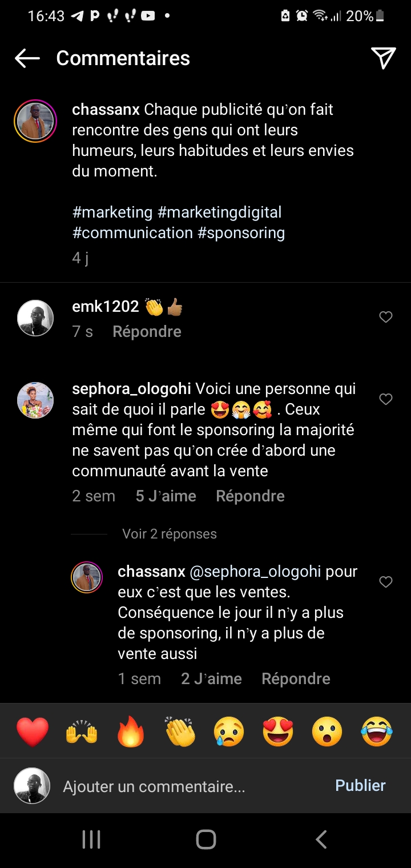Insert the laughing tears emoji
Viewport: 411px width, 868px height.
(x=377, y=732)
